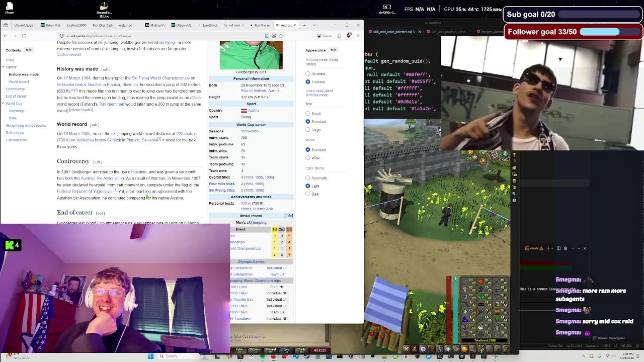The width and height of the screenshot is (644, 362).
Task: Toggle the Public chat filter button
Action: 239,350
